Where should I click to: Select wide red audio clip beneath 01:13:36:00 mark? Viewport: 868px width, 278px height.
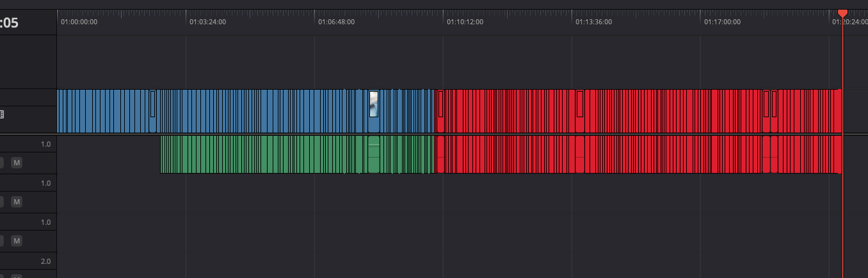point(580,154)
